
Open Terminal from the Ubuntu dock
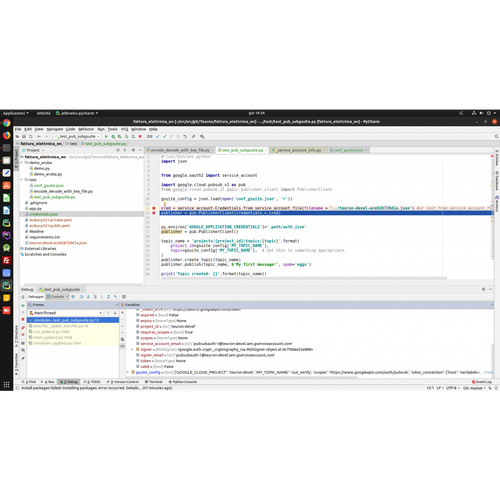click(6, 148)
